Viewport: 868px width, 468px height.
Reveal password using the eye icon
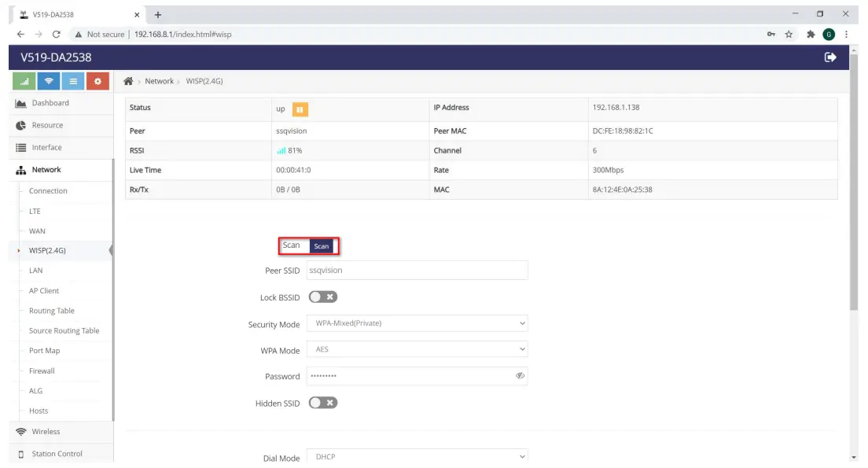[520, 376]
